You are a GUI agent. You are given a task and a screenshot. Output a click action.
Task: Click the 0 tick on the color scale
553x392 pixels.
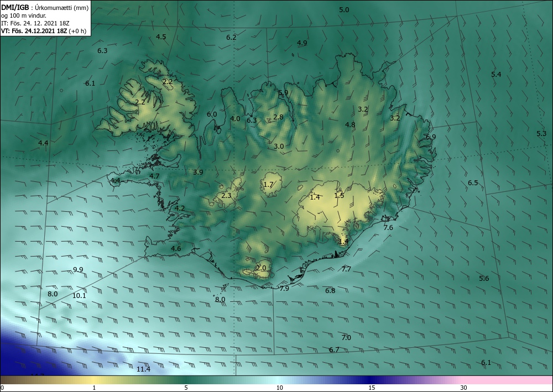tap(2, 388)
